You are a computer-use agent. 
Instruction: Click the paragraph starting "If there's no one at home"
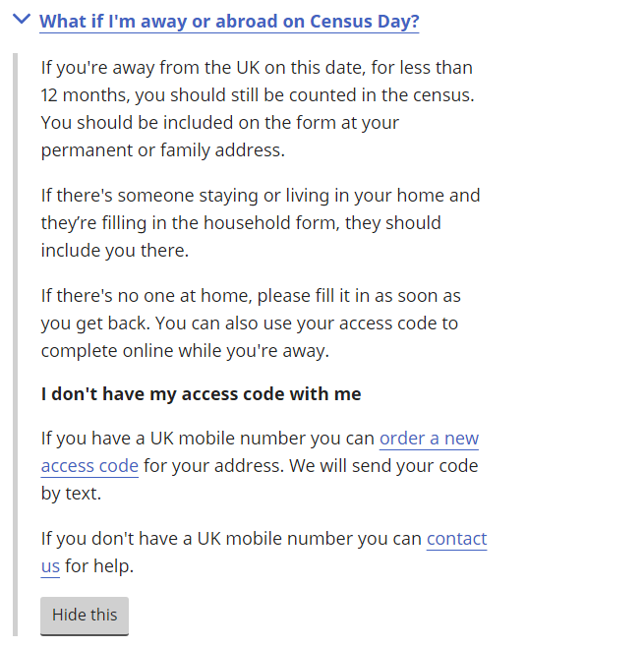[251, 323]
